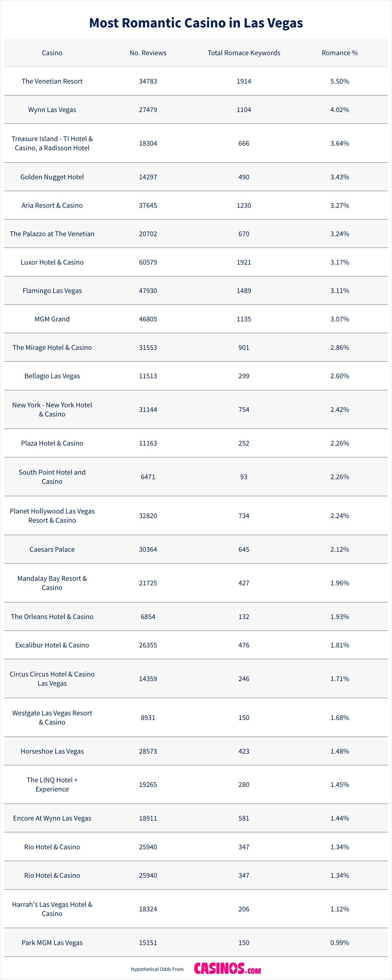Click the page title about Most Romantic Casino

196,23
